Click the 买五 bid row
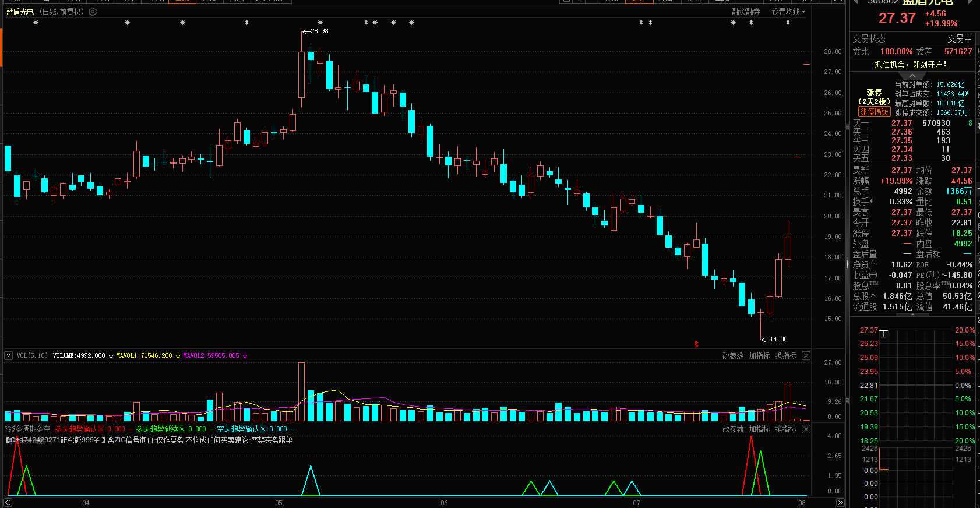Image resolution: width=980 pixels, height=508 pixels. (912, 158)
